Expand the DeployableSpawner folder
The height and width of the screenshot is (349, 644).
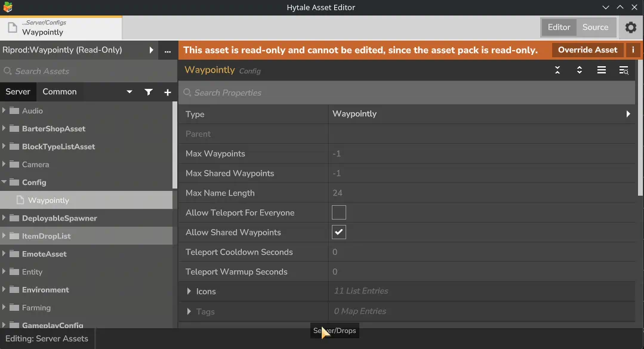click(x=4, y=218)
